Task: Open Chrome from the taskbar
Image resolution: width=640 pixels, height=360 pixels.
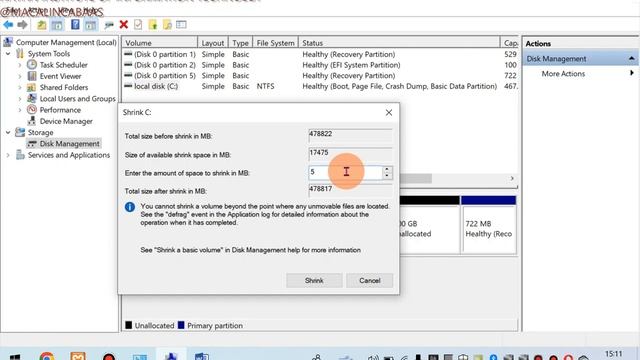Action: [47, 356]
